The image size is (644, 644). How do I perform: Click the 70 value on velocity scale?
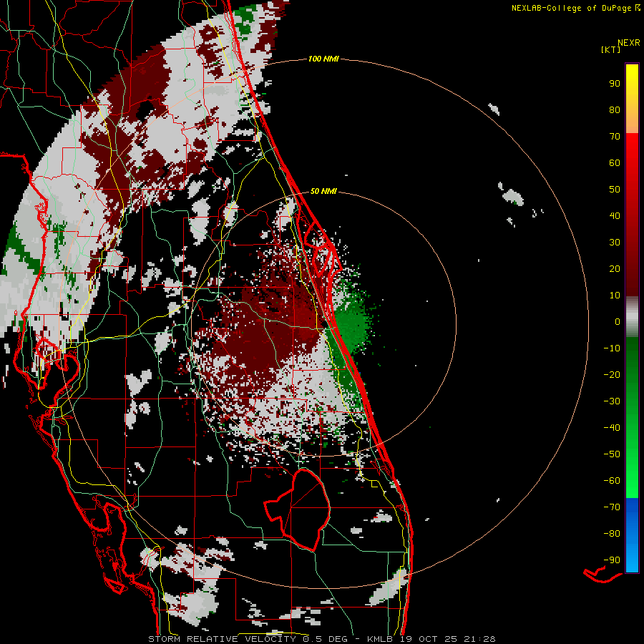pyautogui.click(x=615, y=137)
